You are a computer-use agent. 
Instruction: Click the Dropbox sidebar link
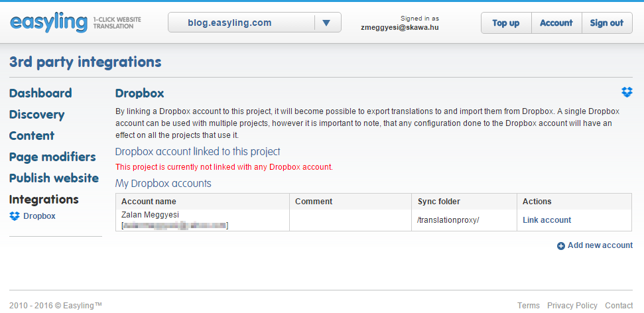[39, 216]
